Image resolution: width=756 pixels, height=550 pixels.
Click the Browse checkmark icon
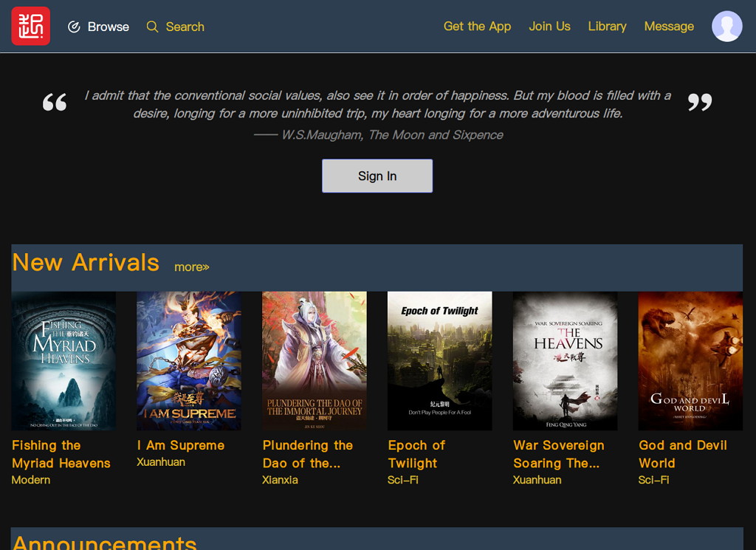click(x=74, y=26)
